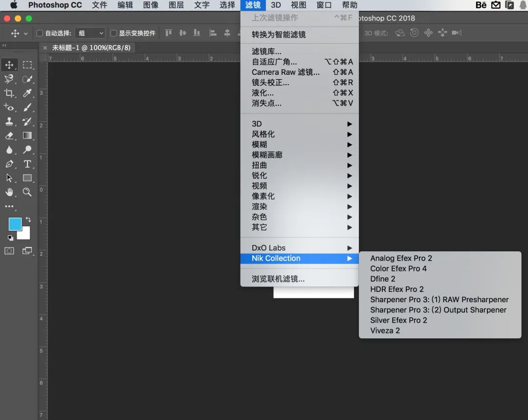Click the 3D pan mode icon

point(428,33)
